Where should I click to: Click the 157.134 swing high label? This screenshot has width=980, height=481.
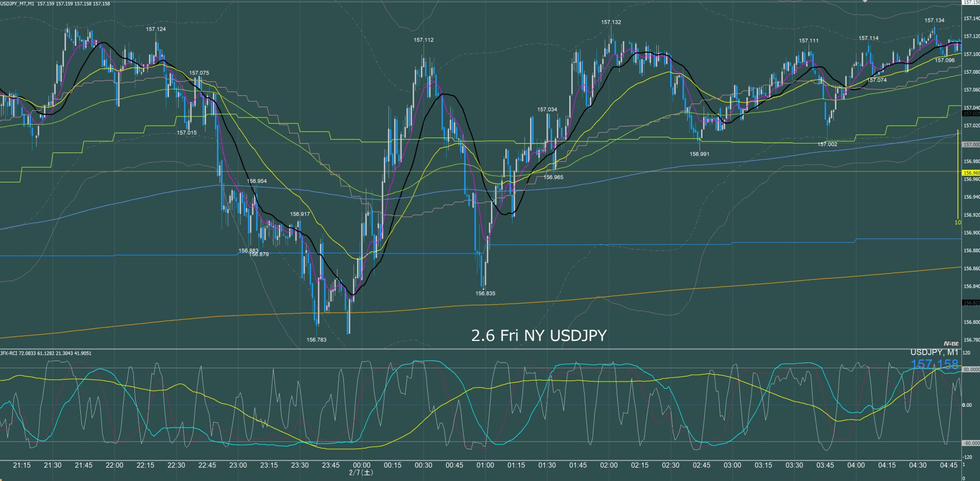[934, 21]
